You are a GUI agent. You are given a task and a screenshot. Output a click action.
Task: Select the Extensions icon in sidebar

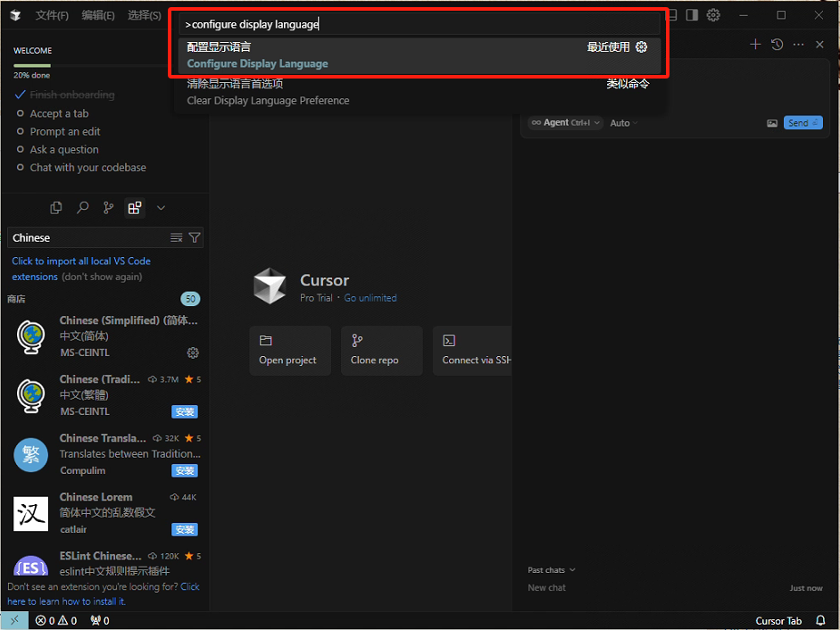tap(135, 208)
